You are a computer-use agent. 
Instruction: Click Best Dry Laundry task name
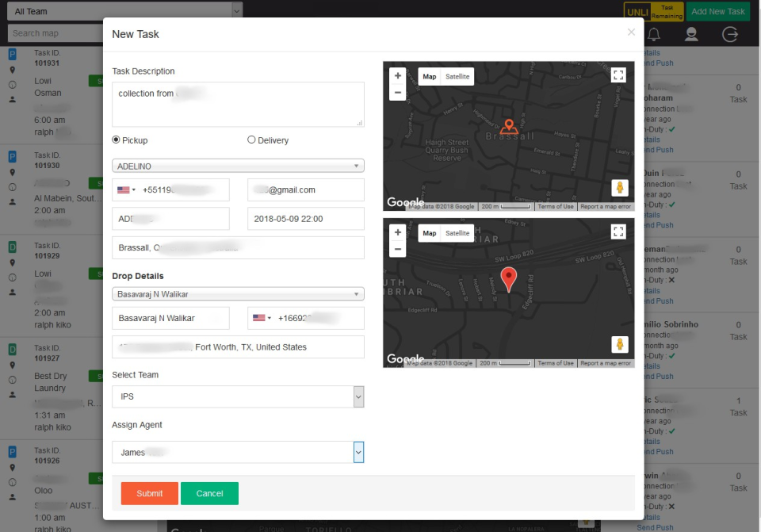coord(51,382)
